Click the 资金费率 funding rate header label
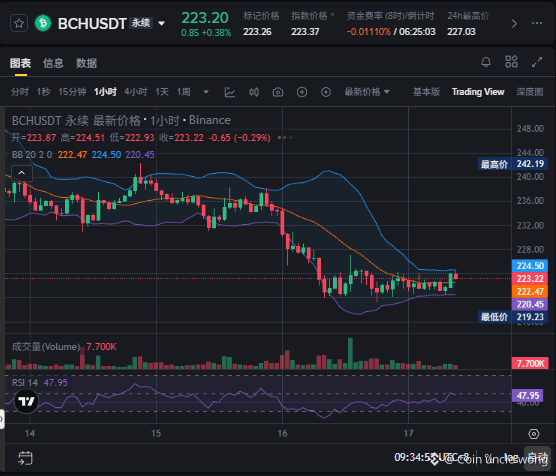This screenshot has height=476, width=556. [390, 16]
